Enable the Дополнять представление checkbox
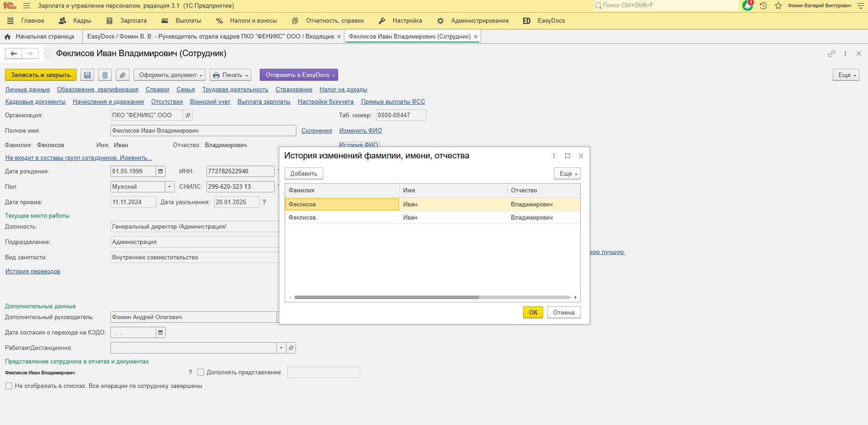 click(201, 372)
